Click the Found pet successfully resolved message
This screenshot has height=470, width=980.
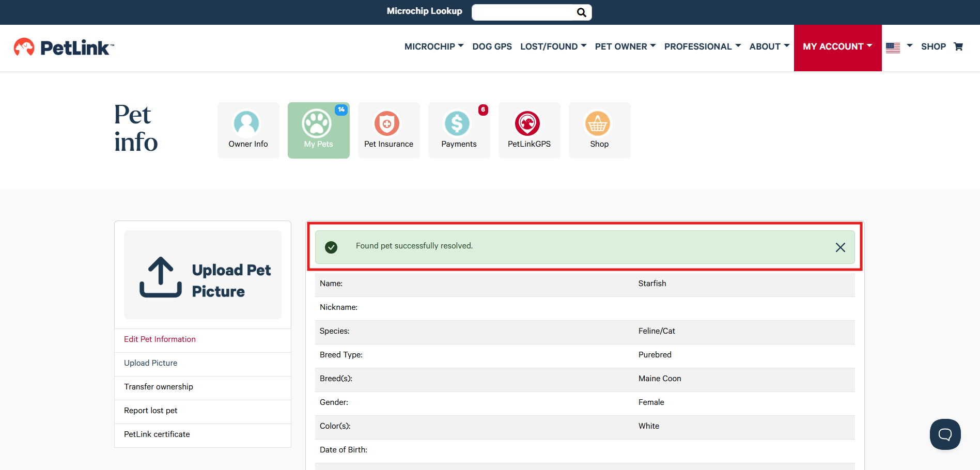click(x=414, y=246)
